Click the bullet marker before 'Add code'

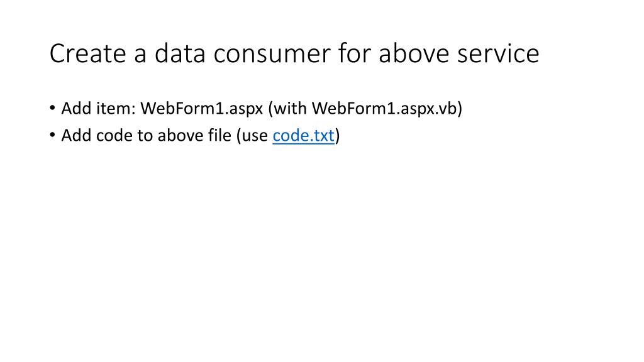(x=52, y=136)
